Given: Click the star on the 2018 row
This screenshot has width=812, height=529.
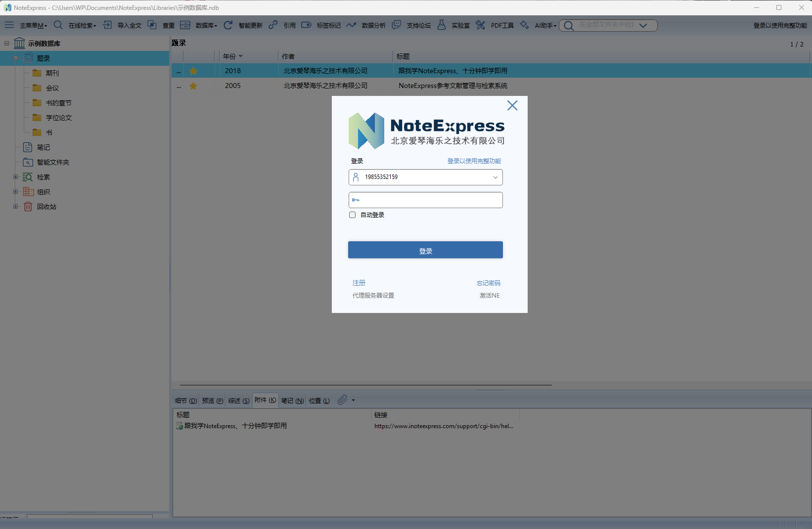Looking at the screenshot, I should [193, 71].
